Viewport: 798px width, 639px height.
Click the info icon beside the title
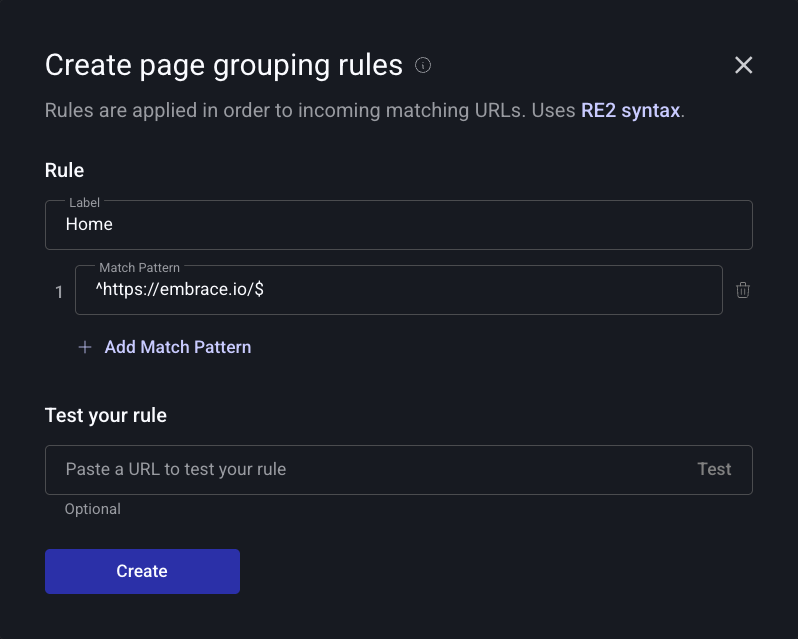[423, 66]
